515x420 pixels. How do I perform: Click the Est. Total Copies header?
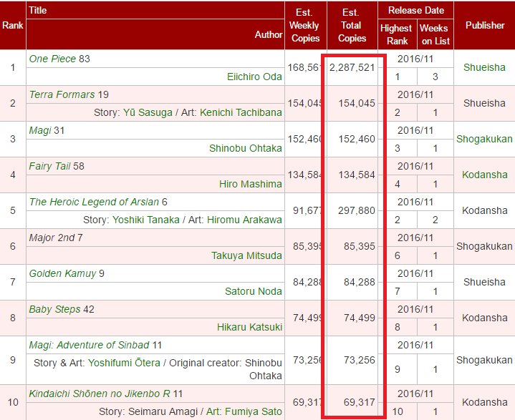[x=352, y=25]
